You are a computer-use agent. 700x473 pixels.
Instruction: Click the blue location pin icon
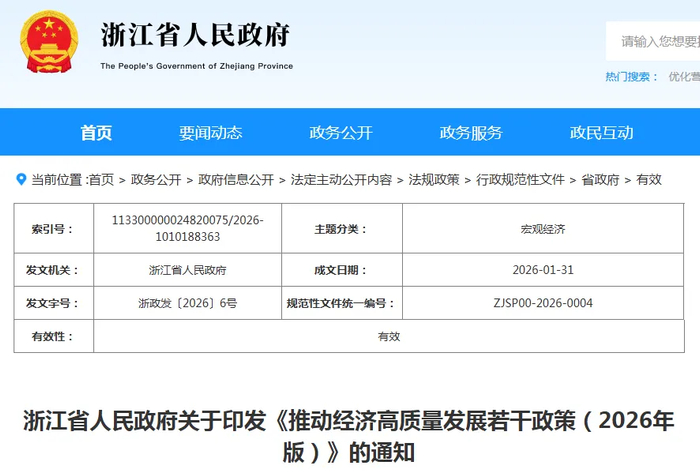pos(21,179)
